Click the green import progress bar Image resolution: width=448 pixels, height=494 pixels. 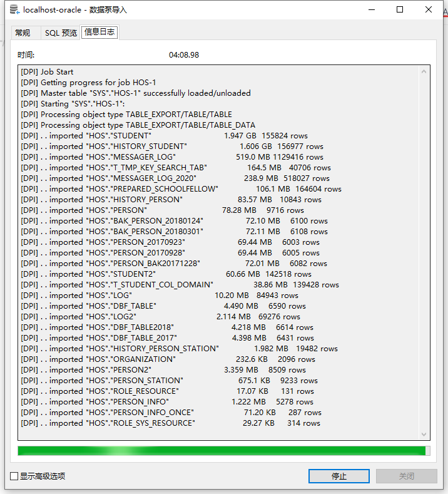point(222,451)
